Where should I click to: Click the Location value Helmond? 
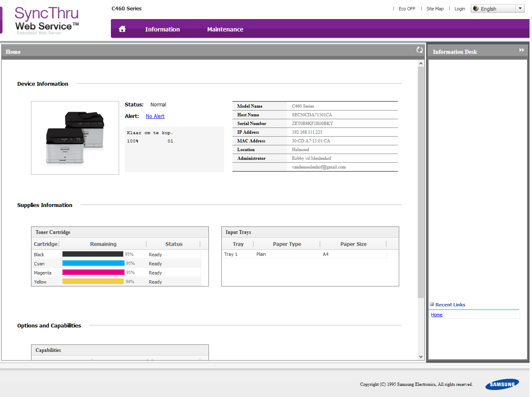pyautogui.click(x=300, y=150)
